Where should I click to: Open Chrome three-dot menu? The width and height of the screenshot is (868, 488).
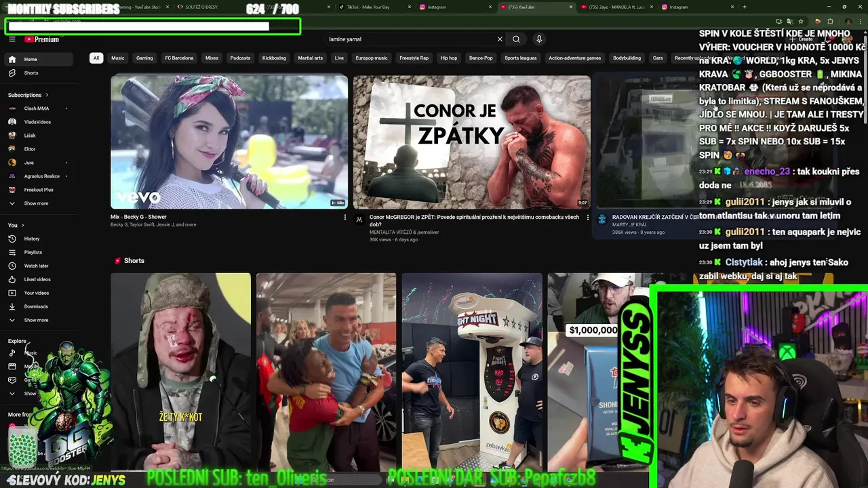click(860, 21)
